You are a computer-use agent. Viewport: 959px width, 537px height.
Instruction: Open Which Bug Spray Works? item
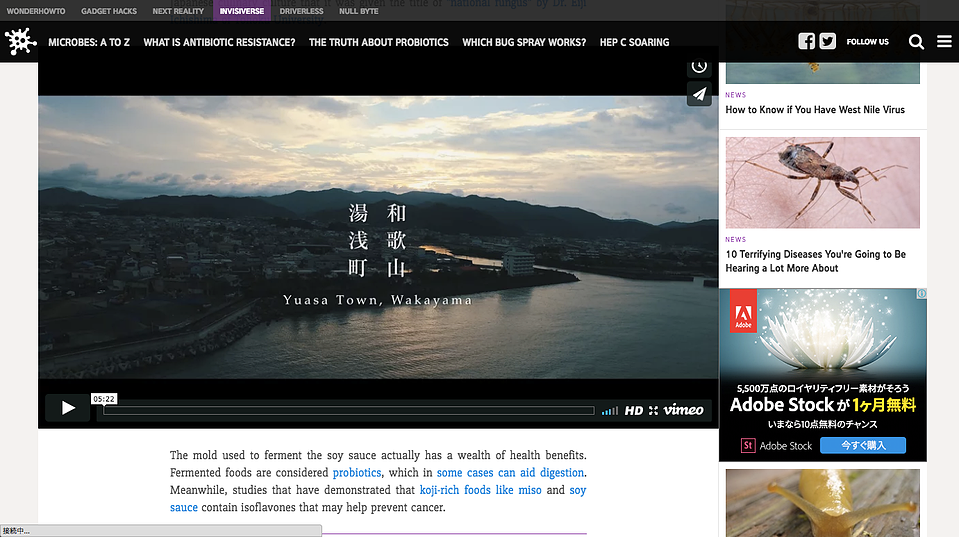point(524,42)
